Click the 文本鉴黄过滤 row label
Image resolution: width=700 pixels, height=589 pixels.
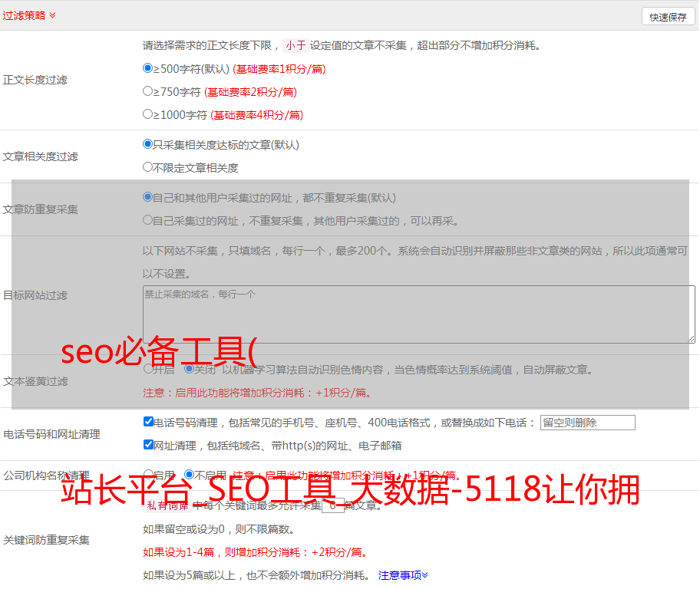tap(35, 381)
